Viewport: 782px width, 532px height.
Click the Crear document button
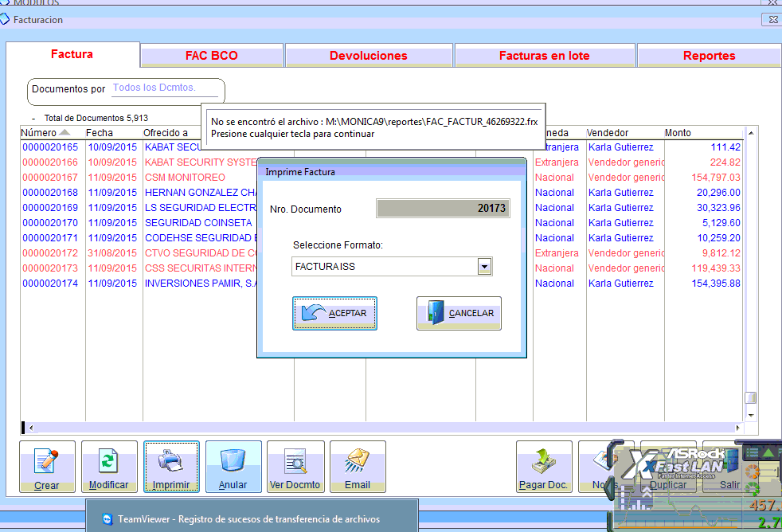47,467
